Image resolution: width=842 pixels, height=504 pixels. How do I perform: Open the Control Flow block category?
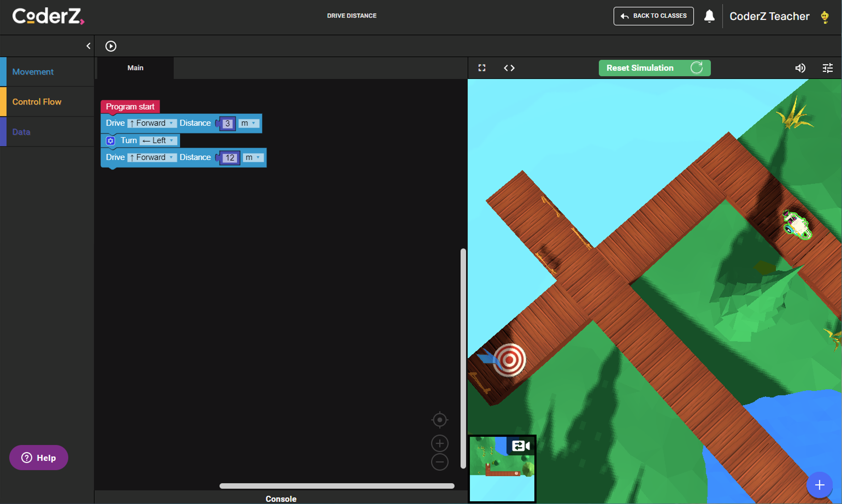point(47,101)
